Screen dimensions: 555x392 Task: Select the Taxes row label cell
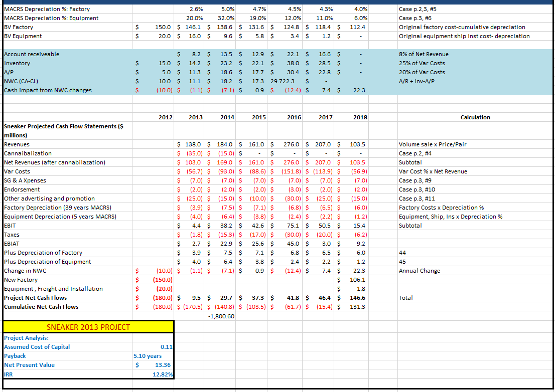[x=11, y=234]
